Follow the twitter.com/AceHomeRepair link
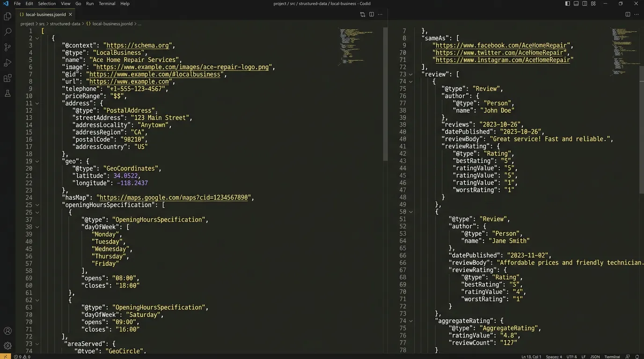644x359 pixels. tap(499, 53)
